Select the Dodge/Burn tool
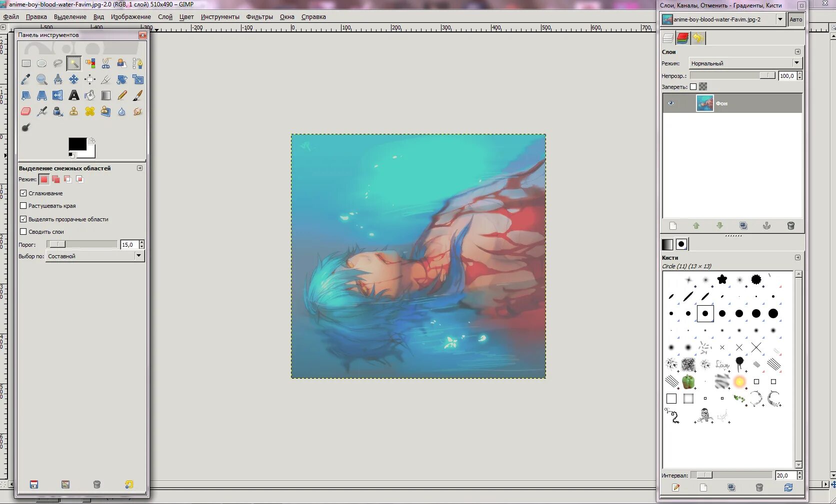The height and width of the screenshot is (504, 836). pyautogui.click(x=26, y=127)
